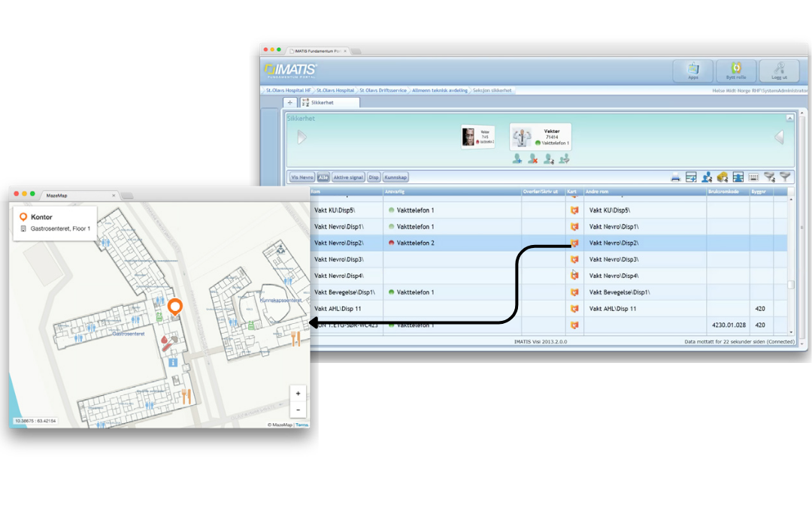Open map for Vakt KU\Disp5\ row
812x526 pixels.
[574, 210]
